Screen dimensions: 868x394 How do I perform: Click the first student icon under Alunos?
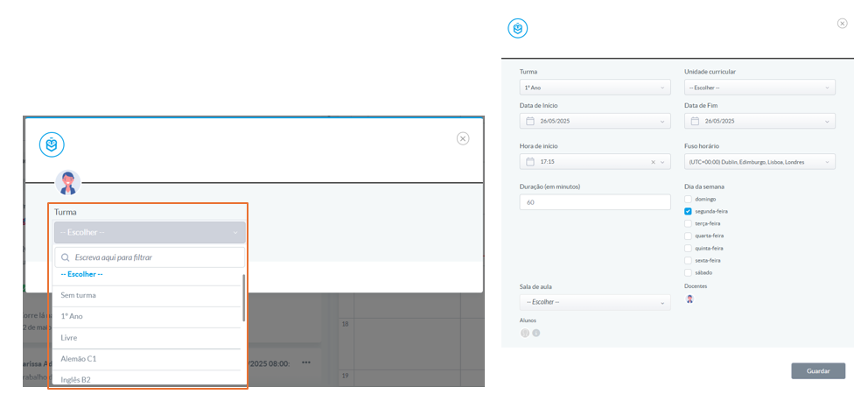(x=525, y=333)
